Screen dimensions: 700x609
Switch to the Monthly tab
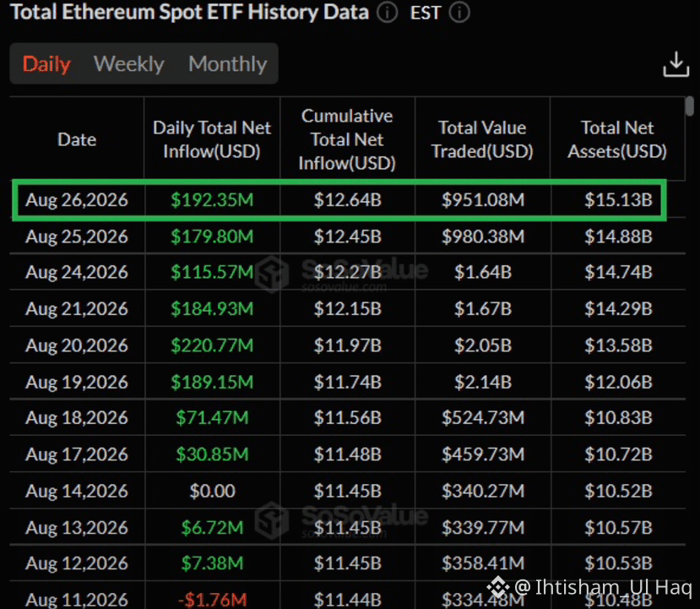(x=228, y=64)
